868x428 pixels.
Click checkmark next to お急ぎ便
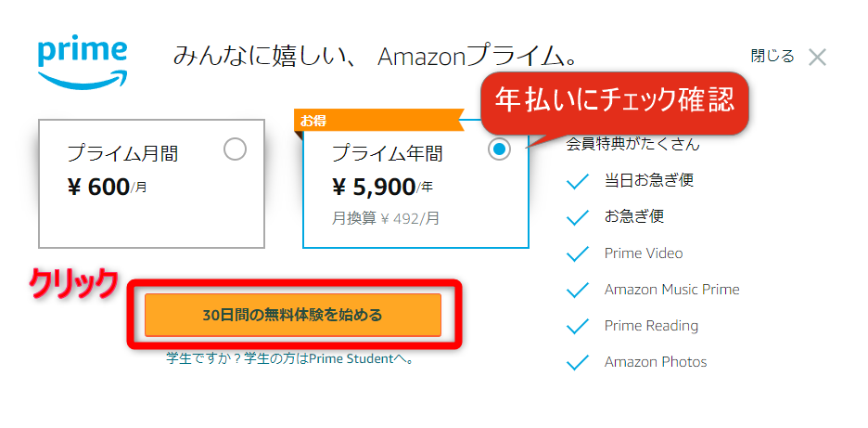tap(578, 217)
